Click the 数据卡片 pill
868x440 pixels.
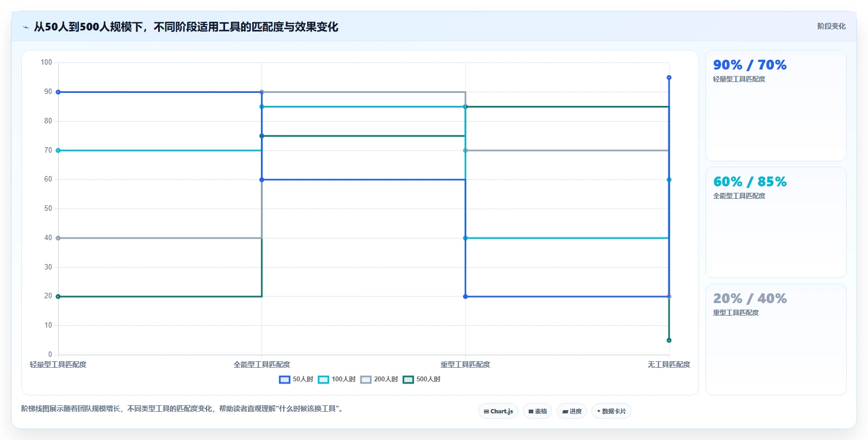tap(611, 411)
